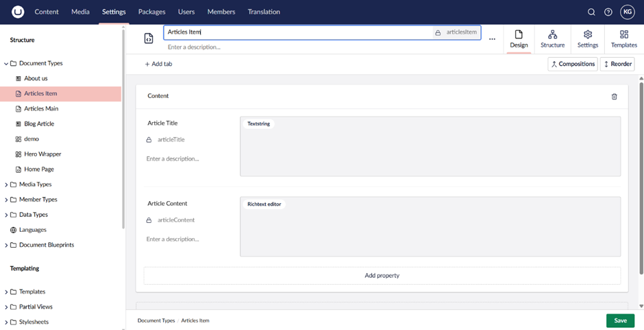This screenshot has height=330, width=644.
Task: Select Blog Article in the tree
Action: pos(39,124)
